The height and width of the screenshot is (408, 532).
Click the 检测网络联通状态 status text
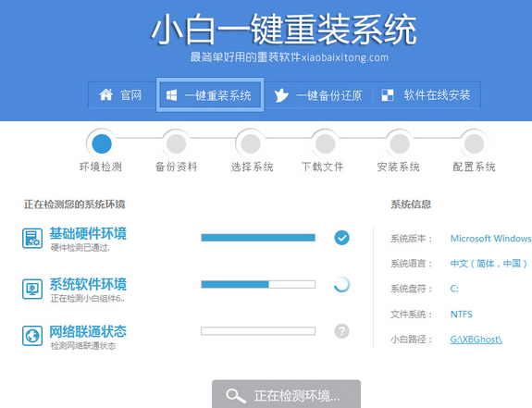[x=83, y=346]
